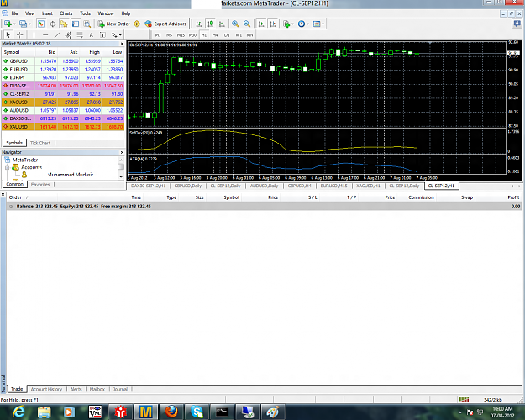525x420 pixels.
Task: Close the Market Watch panel
Action: (x=122, y=44)
